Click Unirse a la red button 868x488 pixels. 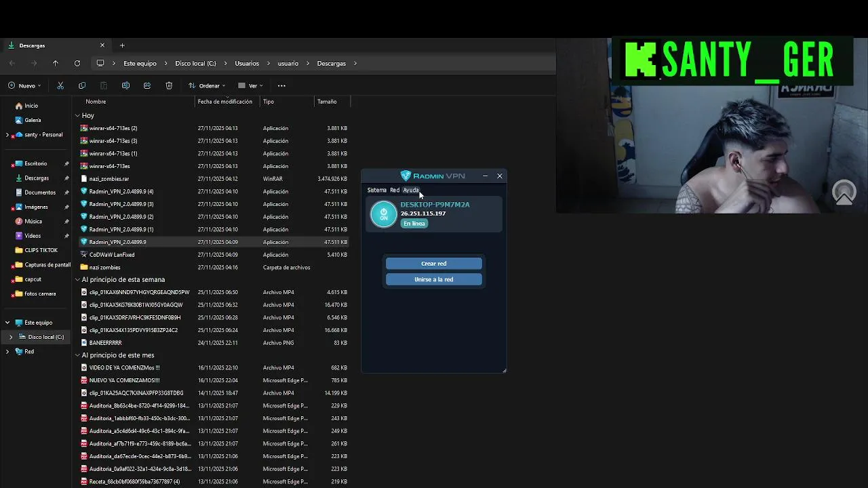(434, 279)
